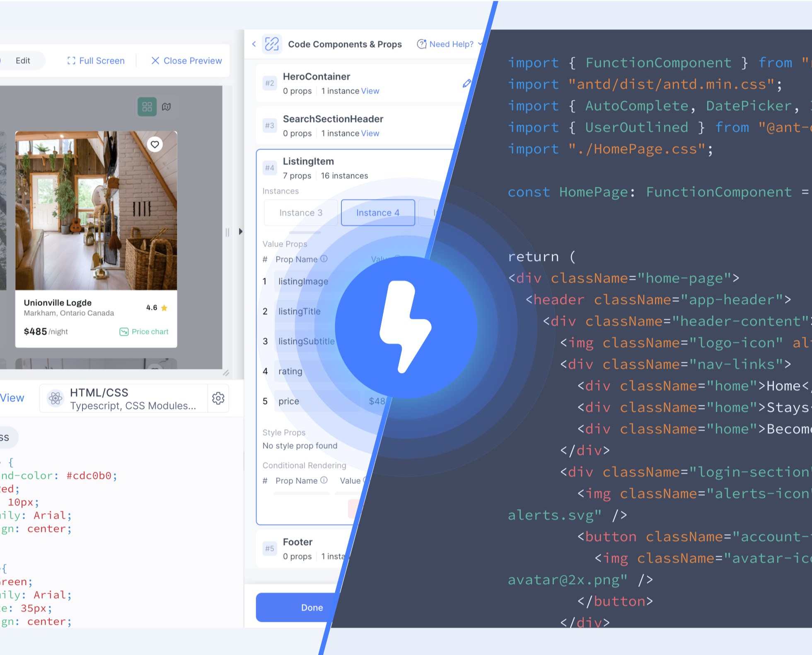
Task: Click the #cdc0b0 background-color value in the CSS
Action: coord(91,476)
